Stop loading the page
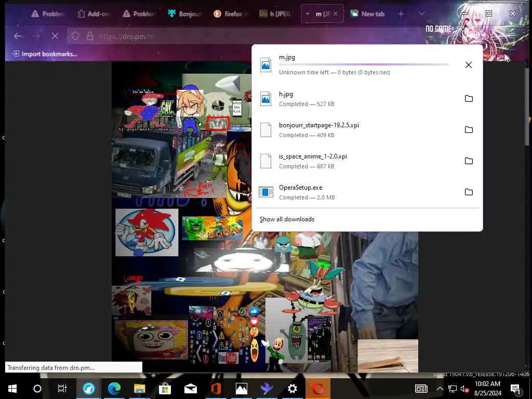Viewport: 532px width, 399px height. point(55,36)
